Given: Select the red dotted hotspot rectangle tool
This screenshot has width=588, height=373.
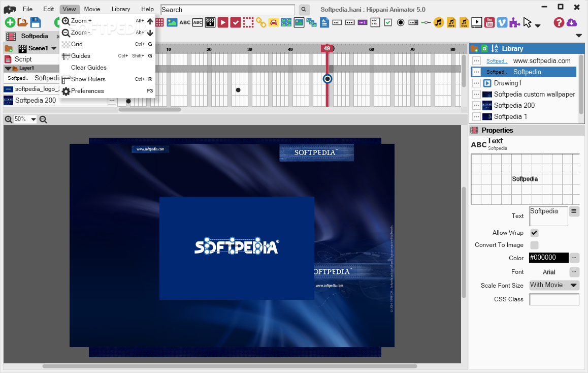Looking at the screenshot, I should 248,22.
